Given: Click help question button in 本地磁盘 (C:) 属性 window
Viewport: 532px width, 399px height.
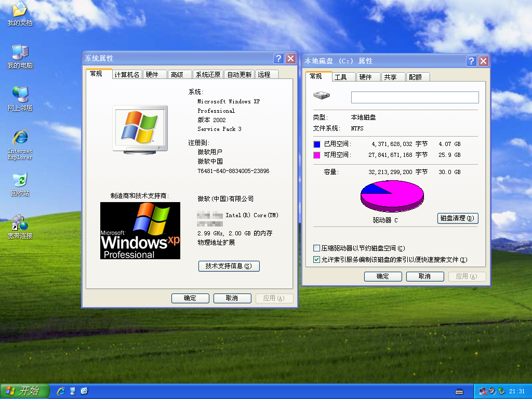Looking at the screenshot, I should [471, 61].
